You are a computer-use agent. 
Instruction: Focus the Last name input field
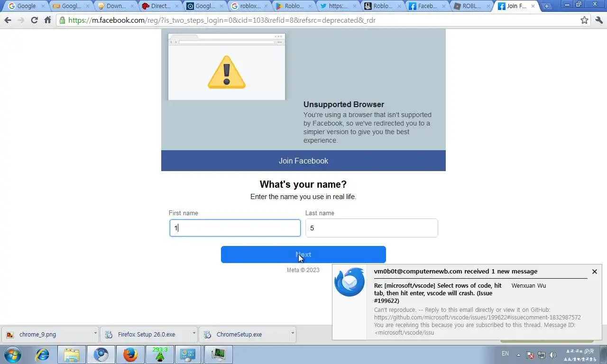pyautogui.click(x=371, y=228)
